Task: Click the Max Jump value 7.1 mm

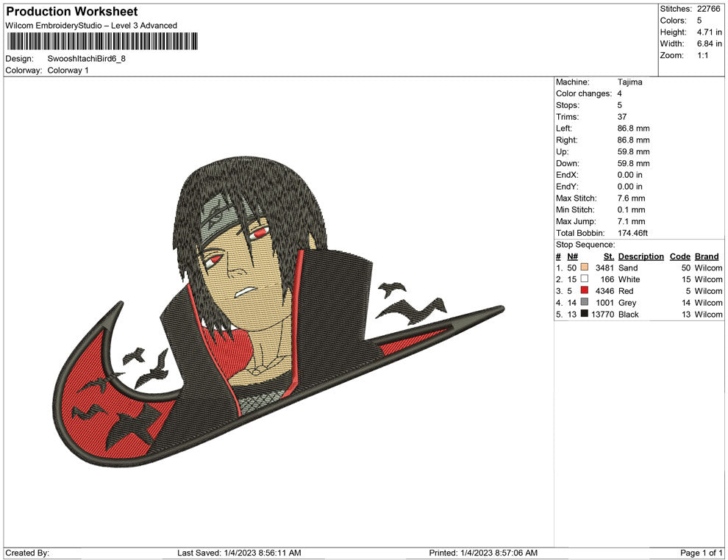Action: 631,221
